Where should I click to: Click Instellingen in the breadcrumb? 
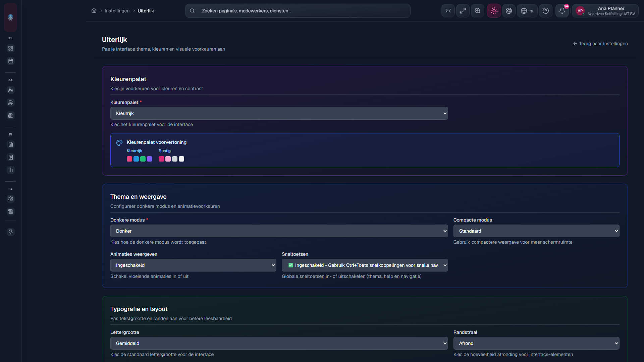117,11
